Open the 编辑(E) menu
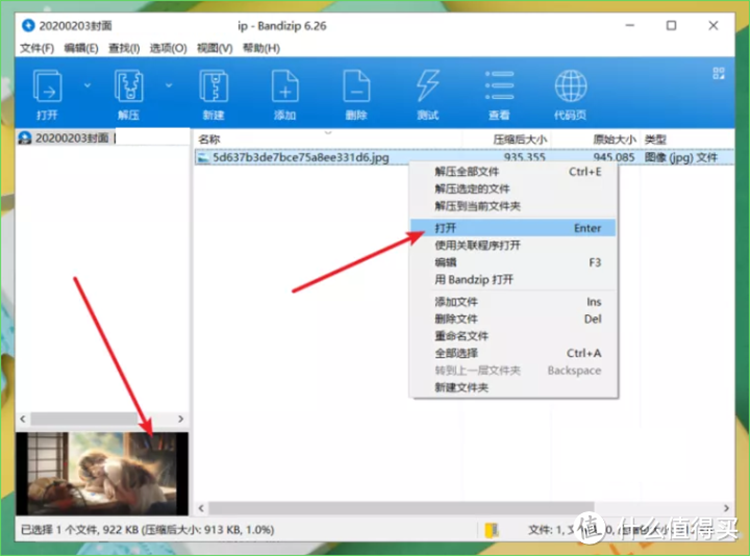 coord(81,48)
